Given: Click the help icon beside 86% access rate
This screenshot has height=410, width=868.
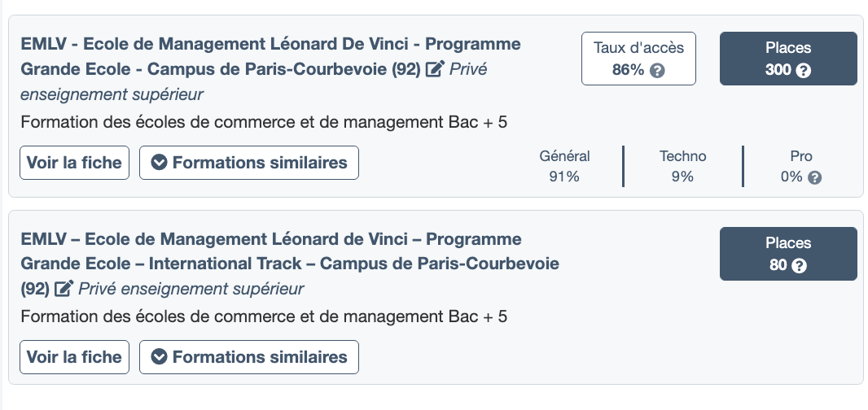Looking at the screenshot, I should pyautogui.click(x=658, y=71).
